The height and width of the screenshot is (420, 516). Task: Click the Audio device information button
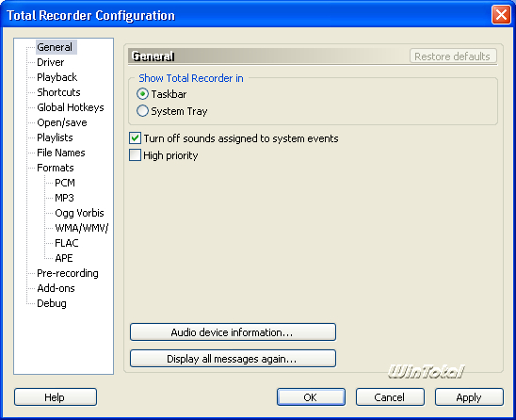click(233, 332)
